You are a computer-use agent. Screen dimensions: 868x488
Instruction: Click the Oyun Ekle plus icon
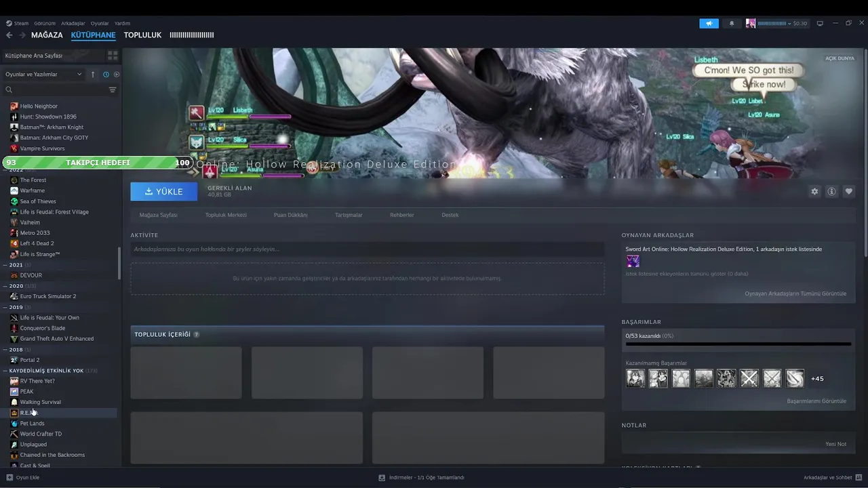pos(9,477)
